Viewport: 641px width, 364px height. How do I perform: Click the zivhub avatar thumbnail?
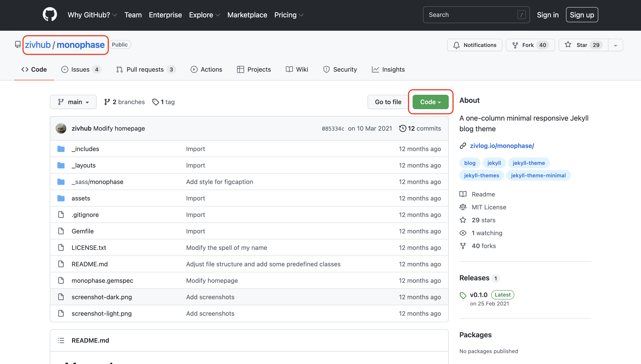click(x=61, y=128)
